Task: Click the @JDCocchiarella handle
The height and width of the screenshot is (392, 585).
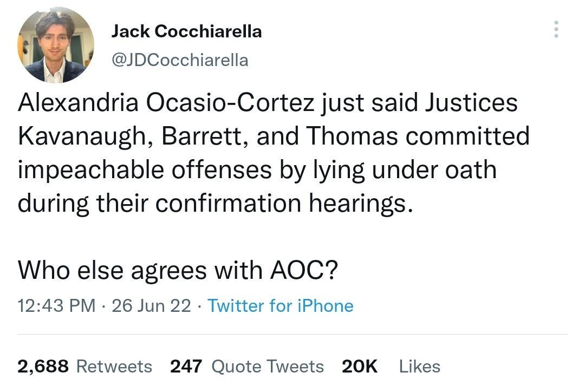Action: (179, 60)
